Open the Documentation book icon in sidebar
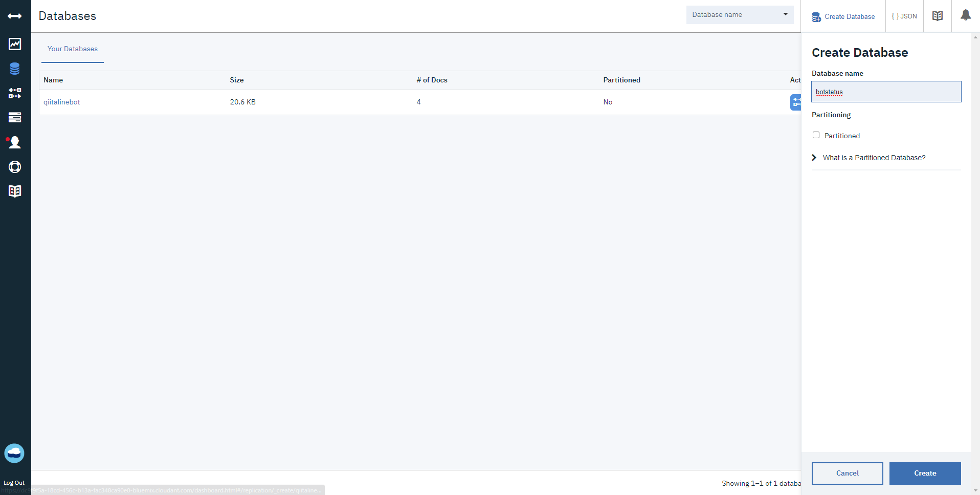Screen dimensions: 980x495 15,191
